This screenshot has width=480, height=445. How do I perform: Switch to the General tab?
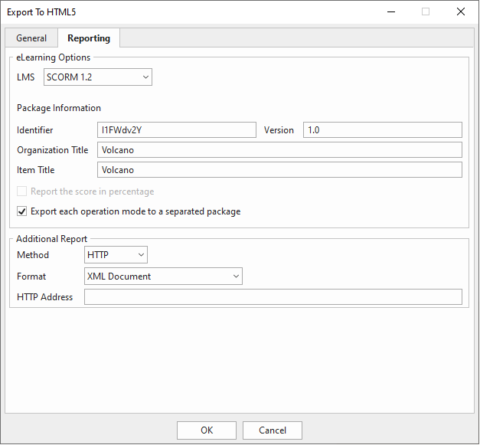point(31,38)
